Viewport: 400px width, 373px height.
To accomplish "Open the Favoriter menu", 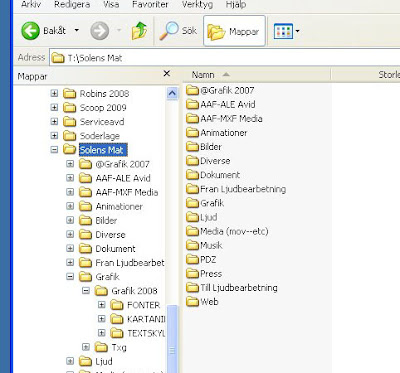I will [x=150, y=4].
